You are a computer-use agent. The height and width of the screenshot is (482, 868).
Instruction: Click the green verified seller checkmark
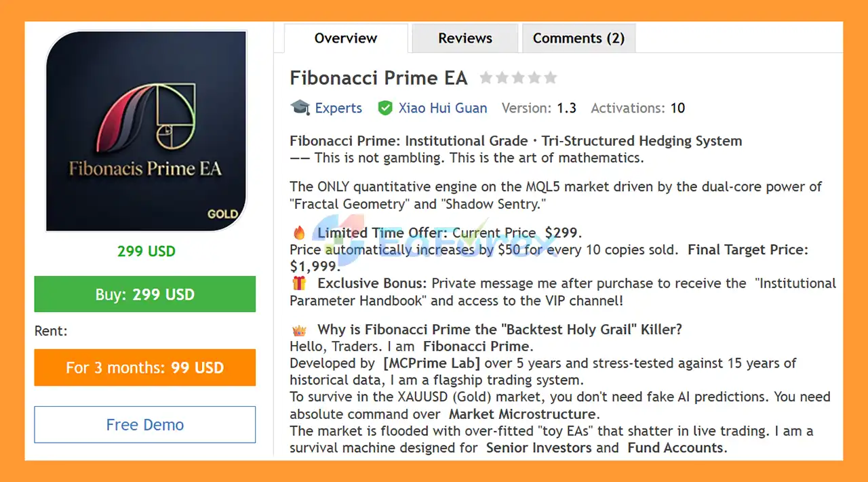[x=386, y=107]
